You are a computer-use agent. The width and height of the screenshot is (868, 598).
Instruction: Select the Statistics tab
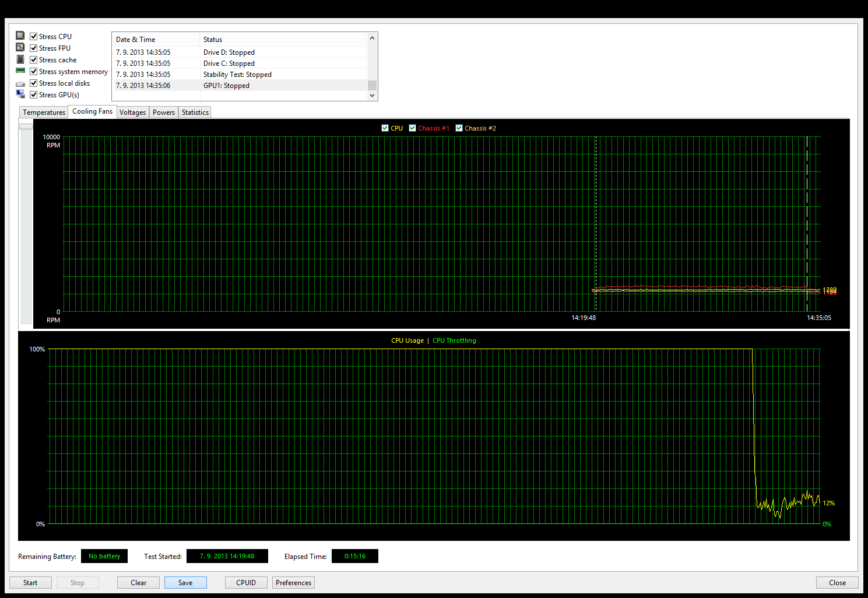[195, 112]
